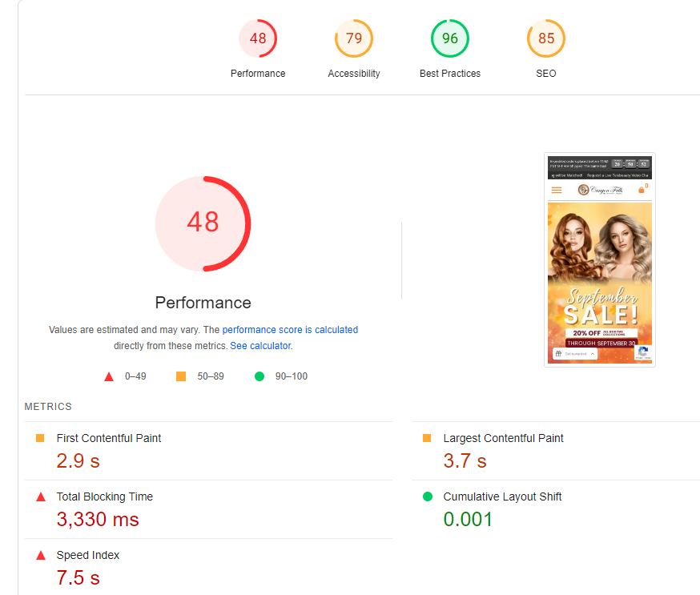Viewport: 700px width, 595px height.
Task: Click the red triangle beside Speed Index
Action: pos(41,555)
